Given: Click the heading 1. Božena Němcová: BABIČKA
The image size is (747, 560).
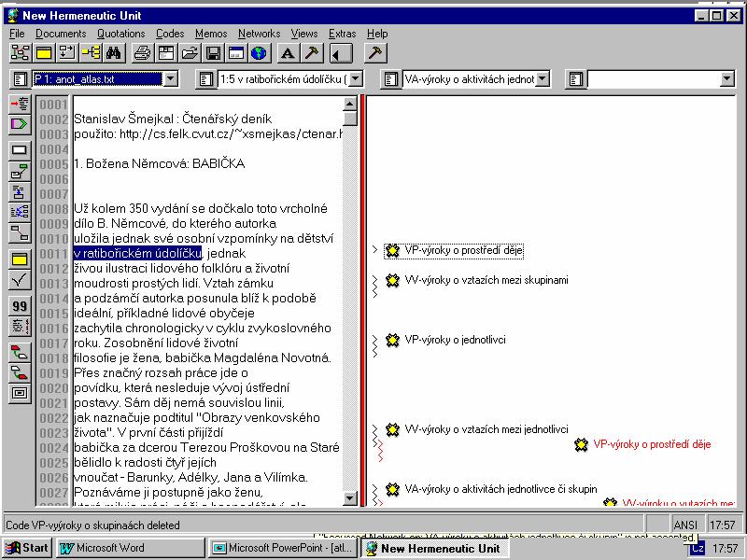Looking at the screenshot, I should pyautogui.click(x=159, y=164).
